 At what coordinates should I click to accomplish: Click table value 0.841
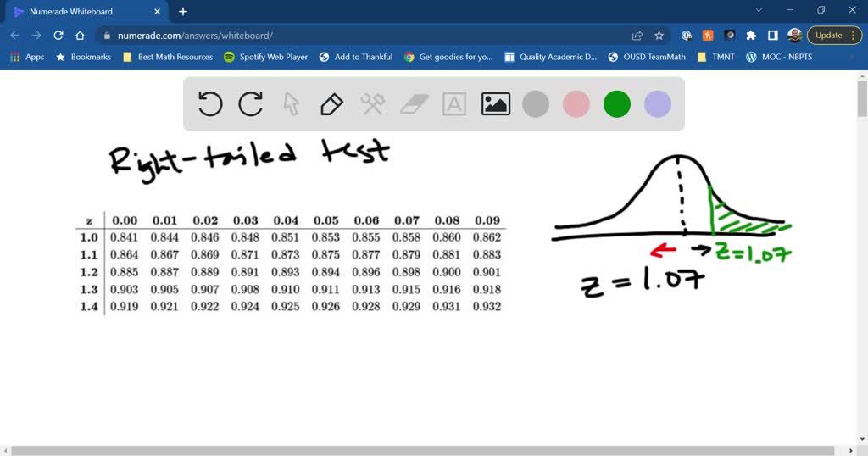pyautogui.click(x=124, y=237)
